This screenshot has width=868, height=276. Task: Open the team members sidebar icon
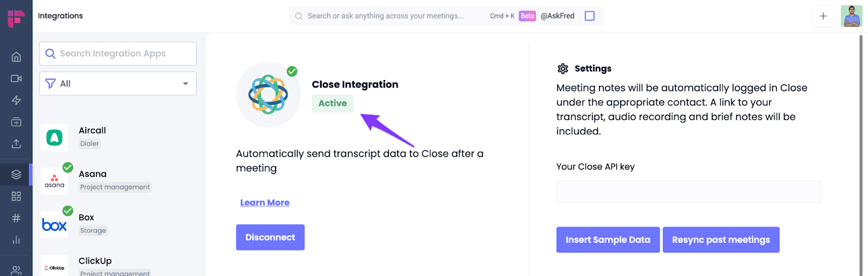[16, 270]
